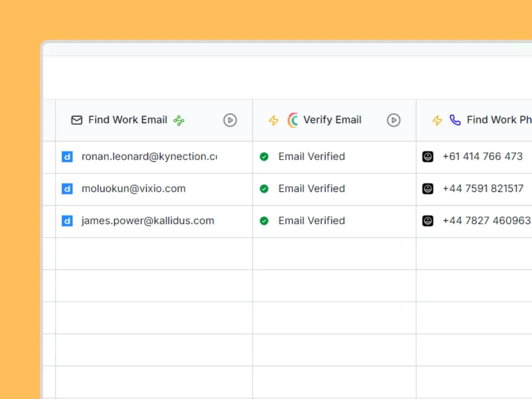Click the blue d icon next to james.power@kallidus.com
The height and width of the screenshot is (399, 532).
[67, 221]
